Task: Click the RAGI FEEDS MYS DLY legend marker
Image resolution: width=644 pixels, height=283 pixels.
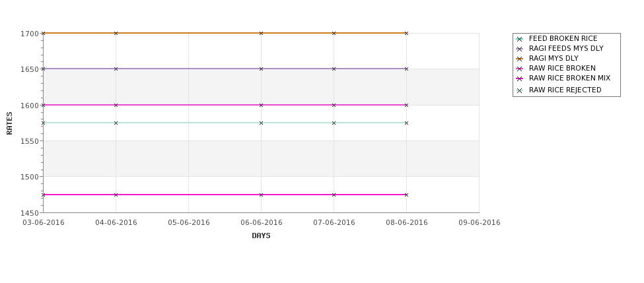Action: tap(520, 49)
